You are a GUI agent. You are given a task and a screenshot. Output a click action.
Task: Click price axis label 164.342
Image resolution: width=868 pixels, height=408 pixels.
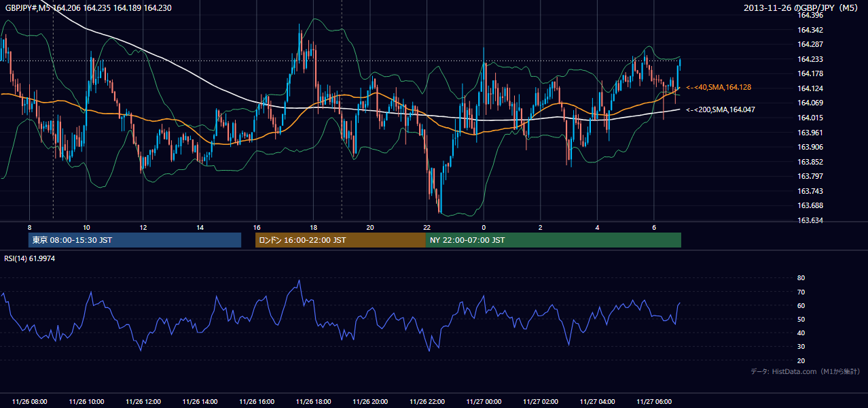tap(810, 30)
